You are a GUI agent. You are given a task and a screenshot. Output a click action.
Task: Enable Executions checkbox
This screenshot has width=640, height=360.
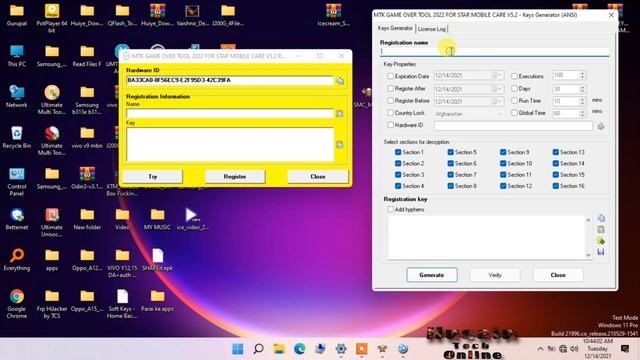pyautogui.click(x=514, y=76)
